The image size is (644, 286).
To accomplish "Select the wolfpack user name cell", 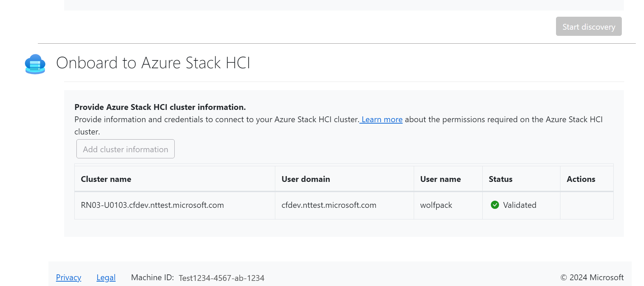I will tap(436, 205).
